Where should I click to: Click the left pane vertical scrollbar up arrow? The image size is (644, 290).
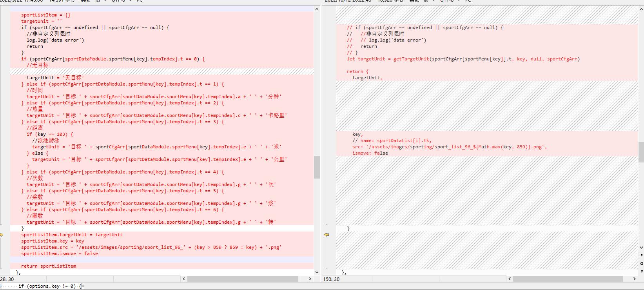(317, 9)
